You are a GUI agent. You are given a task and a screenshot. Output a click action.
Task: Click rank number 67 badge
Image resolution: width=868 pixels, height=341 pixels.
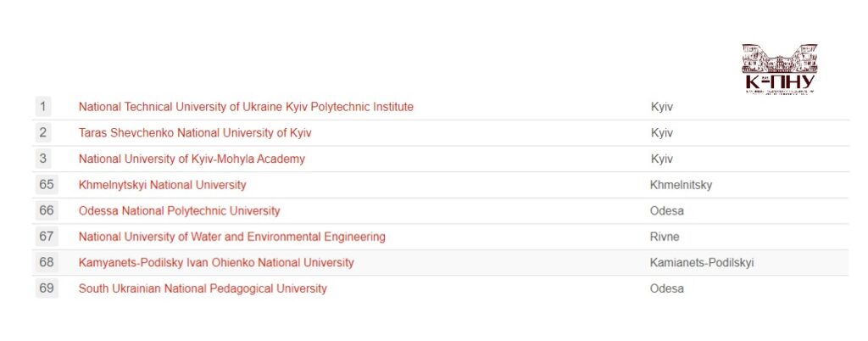[x=46, y=237]
